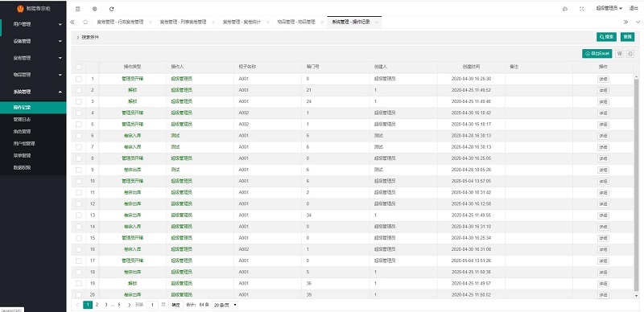Check the checkbox for row 18
644x312 pixels.
78,272
